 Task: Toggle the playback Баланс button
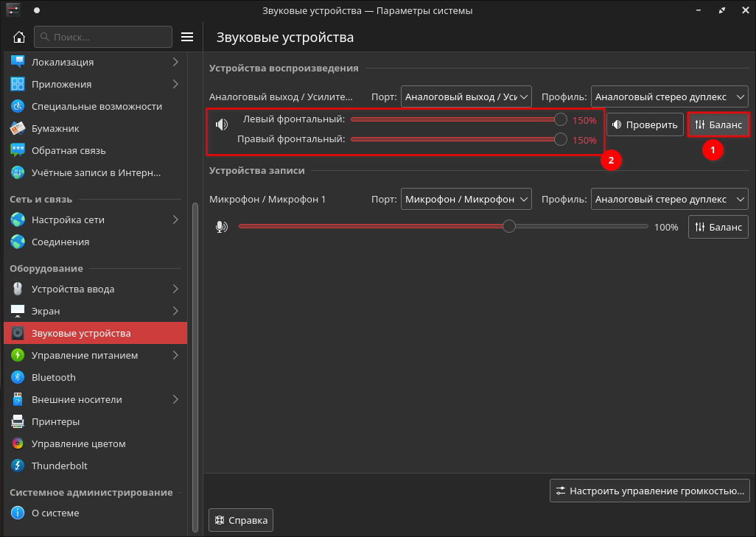pyautogui.click(x=718, y=124)
